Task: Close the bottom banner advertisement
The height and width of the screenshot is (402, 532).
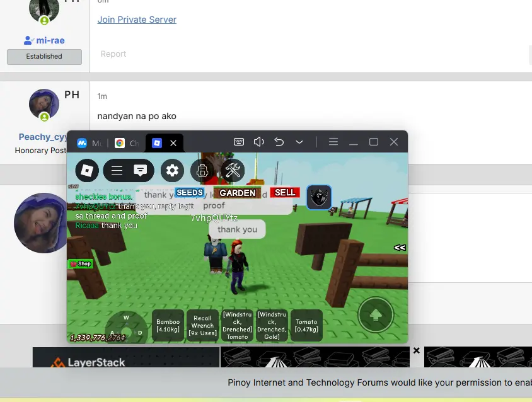Action: 416,350
